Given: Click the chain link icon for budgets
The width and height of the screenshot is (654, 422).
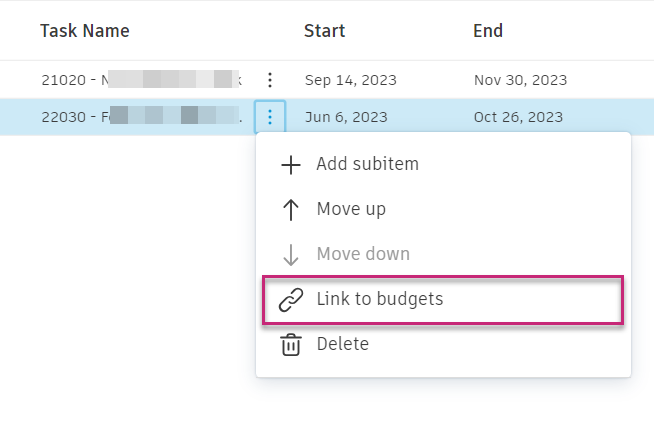Looking at the screenshot, I should click(x=291, y=299).
